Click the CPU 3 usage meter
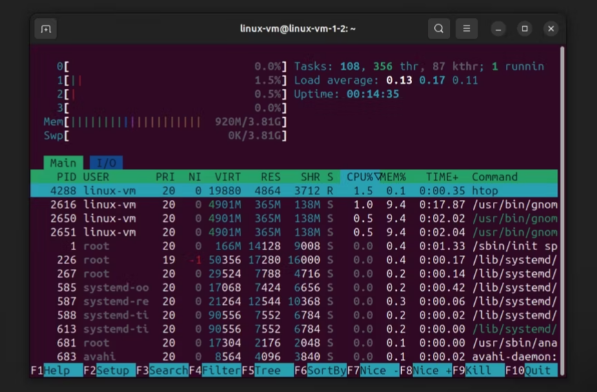The height and width of the screenshot is (392, 597). click(x=172, y=108)
